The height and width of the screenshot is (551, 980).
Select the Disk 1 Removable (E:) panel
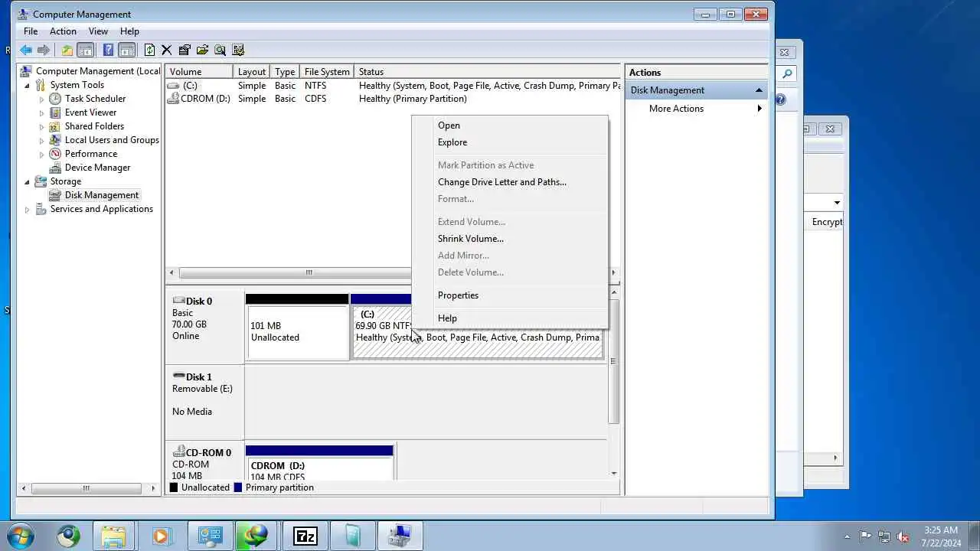click(x=205, y=401)
